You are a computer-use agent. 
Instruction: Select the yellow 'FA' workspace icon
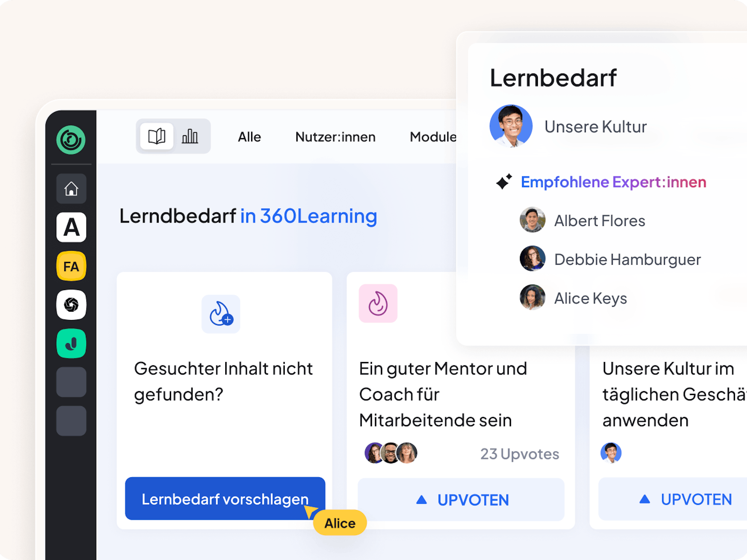[71, 266]
